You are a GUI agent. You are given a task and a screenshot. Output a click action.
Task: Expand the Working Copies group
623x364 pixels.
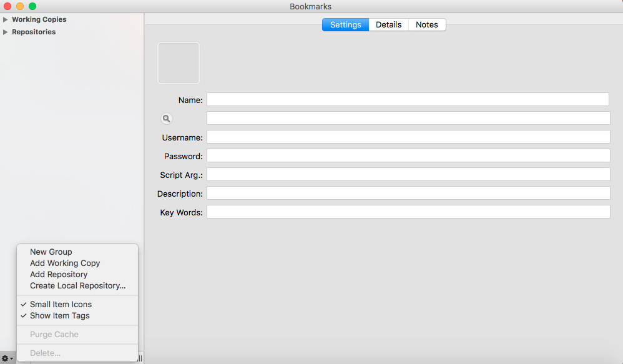click(6, 19)
